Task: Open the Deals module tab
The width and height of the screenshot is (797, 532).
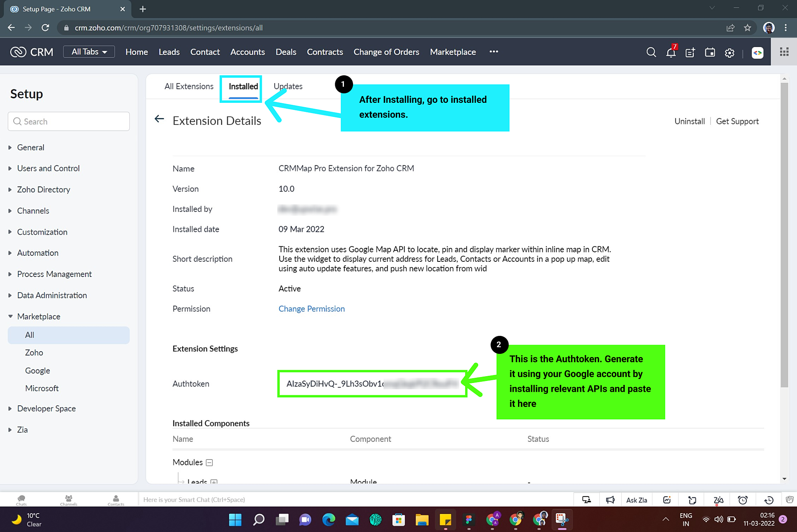Action: pyautogui.click(x=286, y=52)
